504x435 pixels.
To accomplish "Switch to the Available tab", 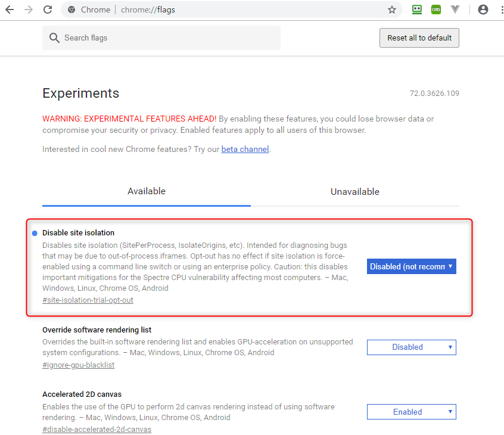I will tap(147, 191).
